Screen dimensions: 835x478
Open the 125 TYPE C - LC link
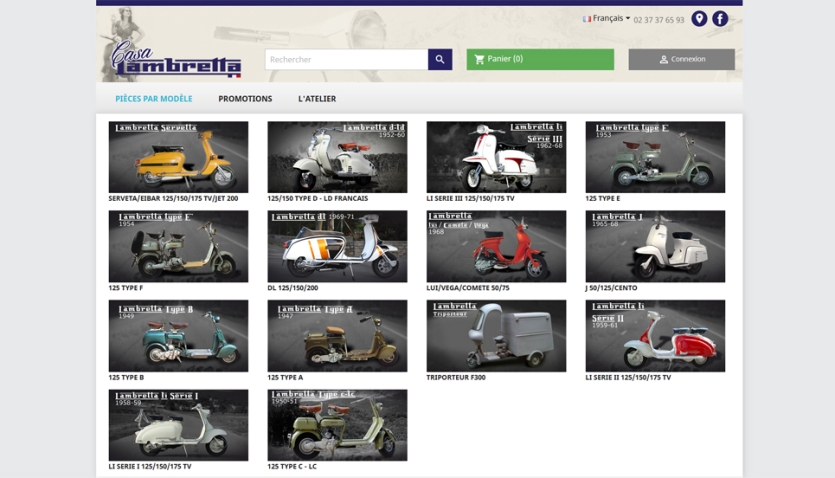point(292,466)
